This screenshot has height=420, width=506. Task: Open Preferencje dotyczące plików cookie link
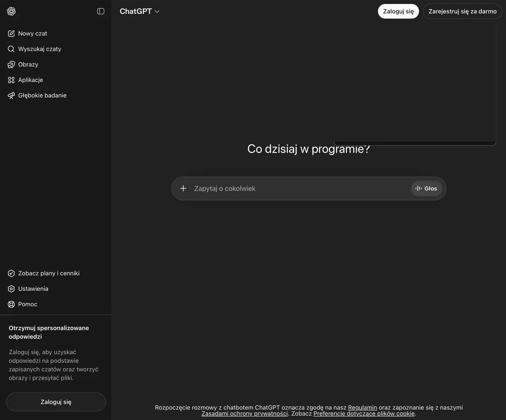[364, 414]
